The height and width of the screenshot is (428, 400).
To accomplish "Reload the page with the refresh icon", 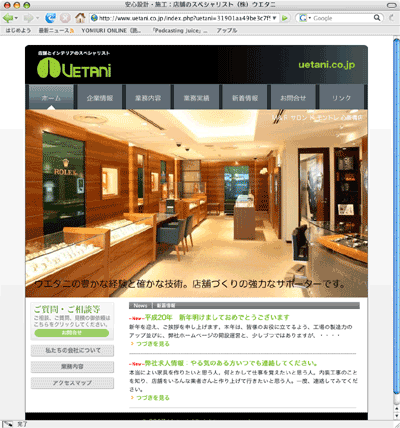I will pyautogui.click(x=50, y=18).
